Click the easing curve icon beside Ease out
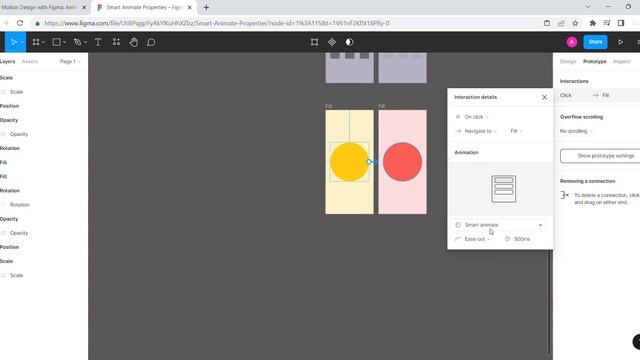The width and height of the screenshot is (640, 360). [458, 239]
